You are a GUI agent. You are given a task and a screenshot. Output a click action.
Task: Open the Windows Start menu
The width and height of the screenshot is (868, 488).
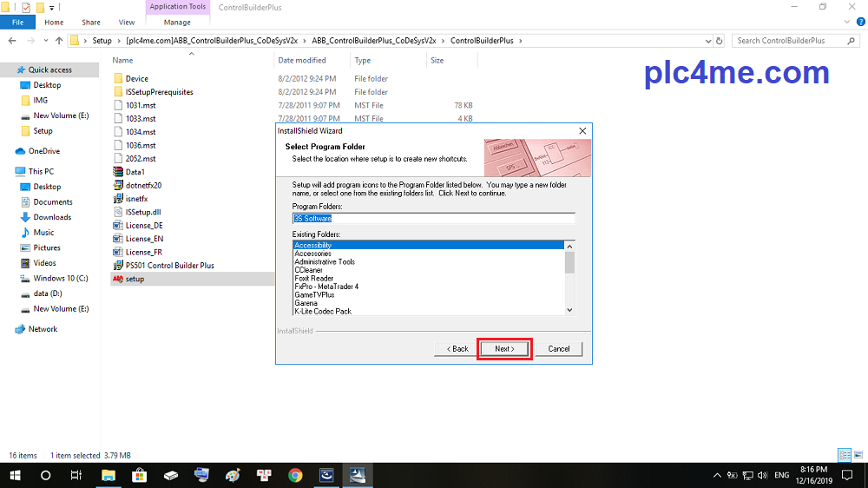pyautogui.click(x=15, y=475)
